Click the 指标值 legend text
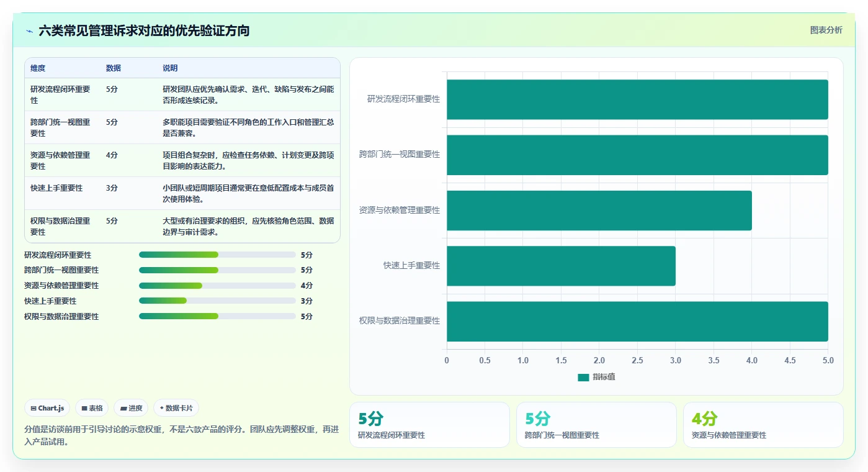The width and height of the screenshot is (868, 472). (604, 377)
